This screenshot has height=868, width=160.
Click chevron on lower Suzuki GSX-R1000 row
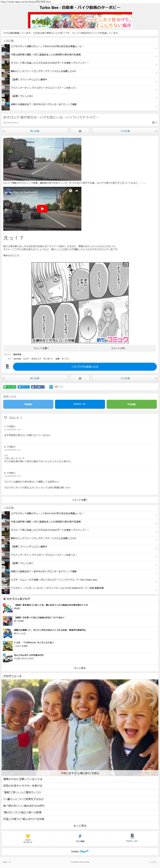coord(156,532)
